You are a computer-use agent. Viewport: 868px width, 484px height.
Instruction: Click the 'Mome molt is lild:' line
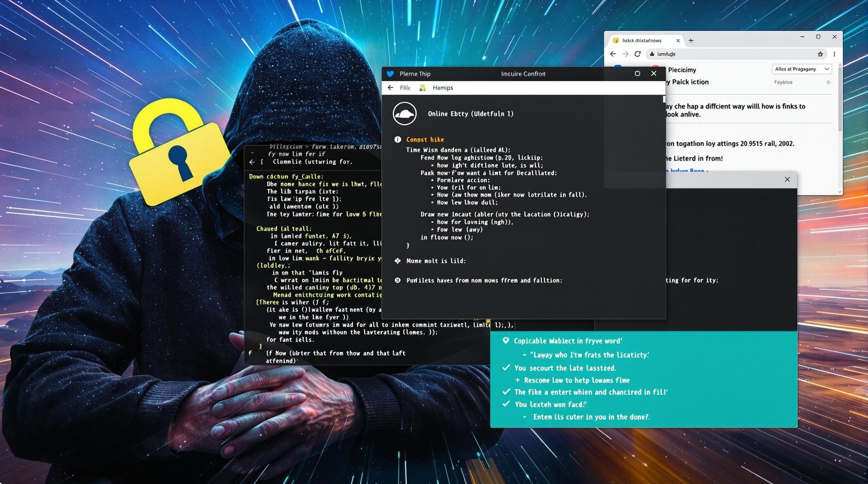pos(436,261)
